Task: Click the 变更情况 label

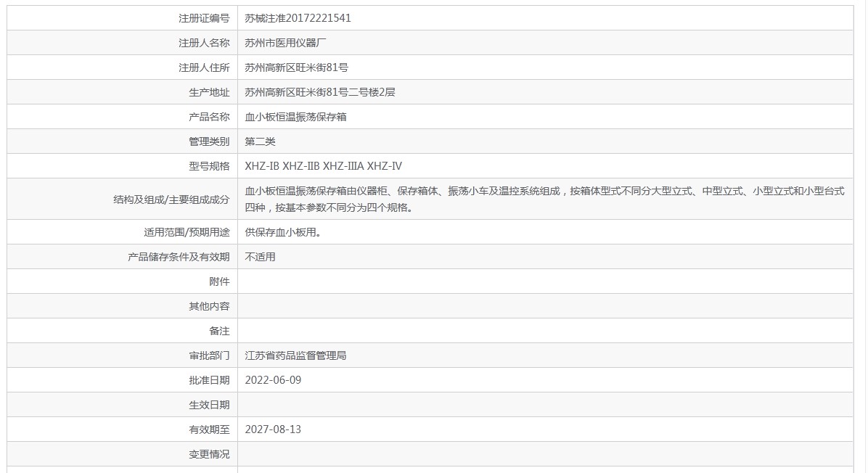Action: tap(209, 454)
